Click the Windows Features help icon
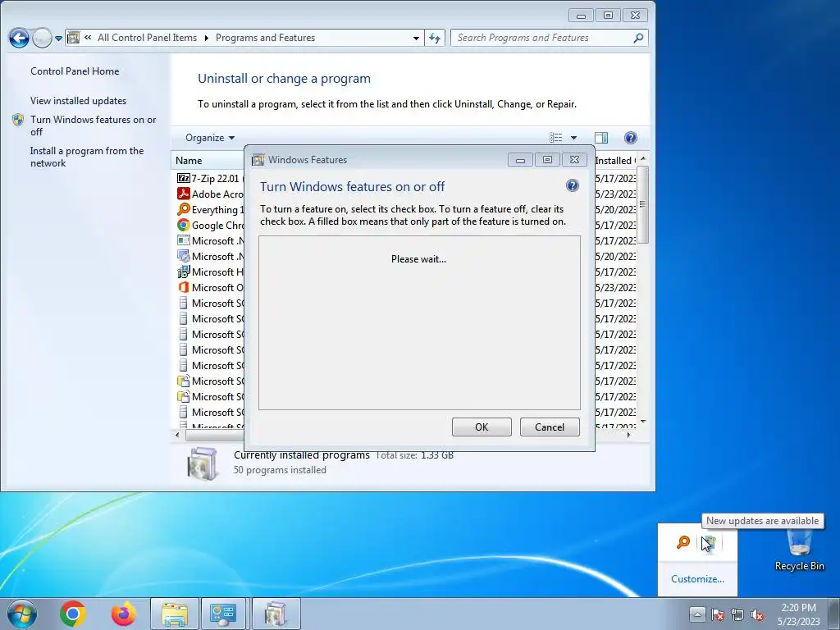Image resolution: width=840 pixels, height=630 pixels. point(572,185)
